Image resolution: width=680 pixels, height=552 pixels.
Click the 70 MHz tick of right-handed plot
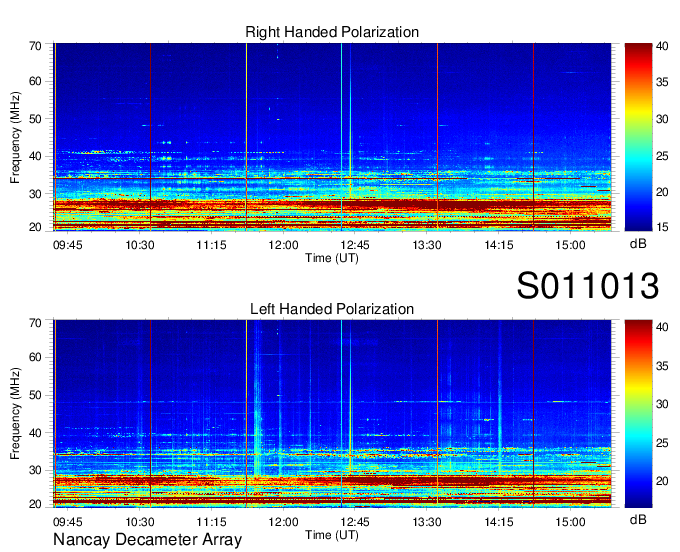point(35,46)
